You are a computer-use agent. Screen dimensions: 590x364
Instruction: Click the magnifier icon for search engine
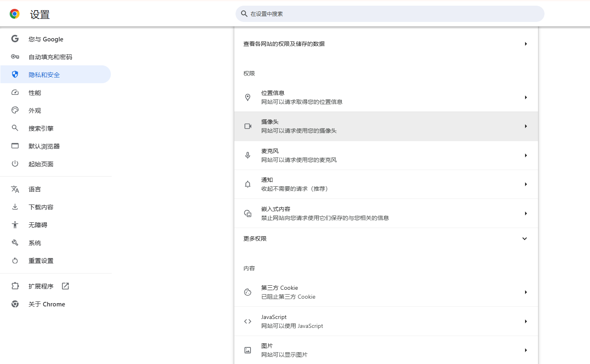pos(15,128)
